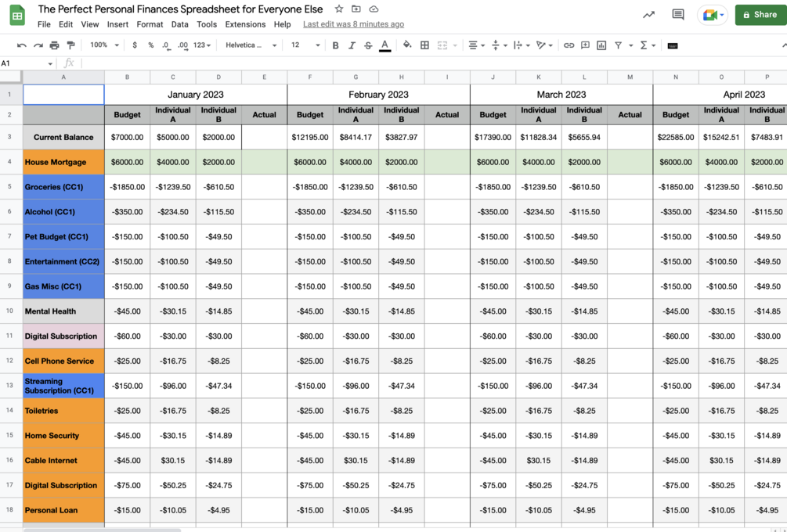Insert chart icon in toolbar
787x532 pixels.
(601, 45)
